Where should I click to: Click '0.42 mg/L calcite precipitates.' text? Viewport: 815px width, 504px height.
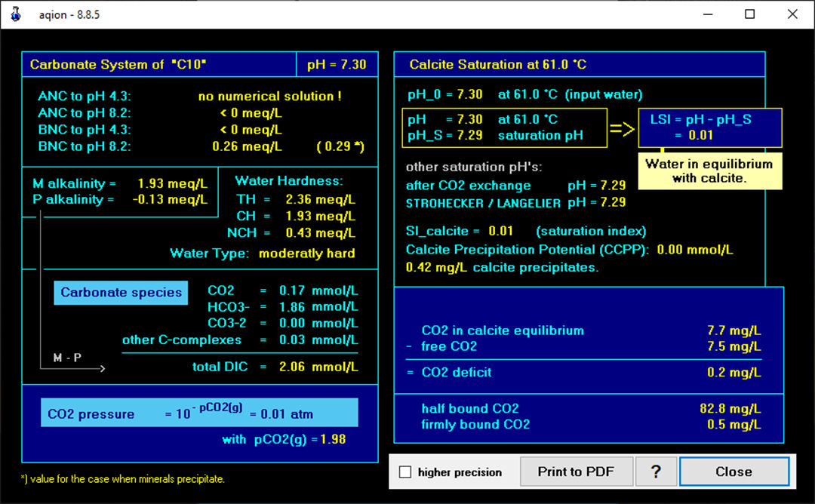click(x=502, y=268)
